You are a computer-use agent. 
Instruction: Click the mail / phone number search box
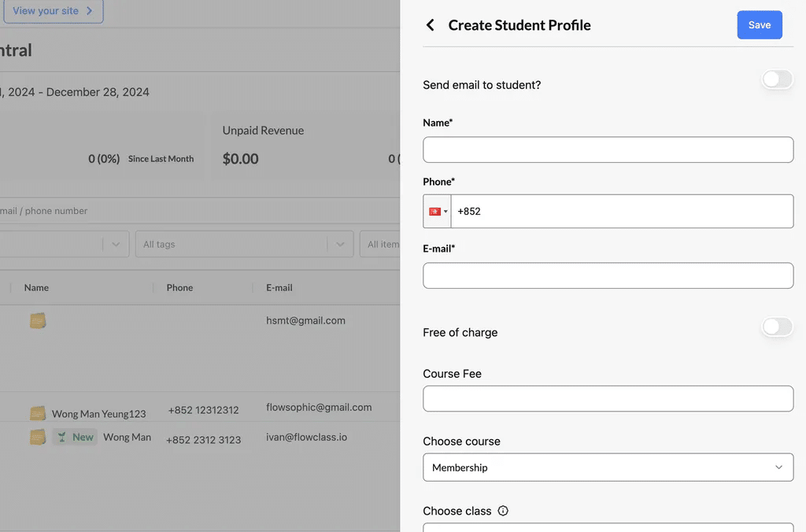point(200,211)
